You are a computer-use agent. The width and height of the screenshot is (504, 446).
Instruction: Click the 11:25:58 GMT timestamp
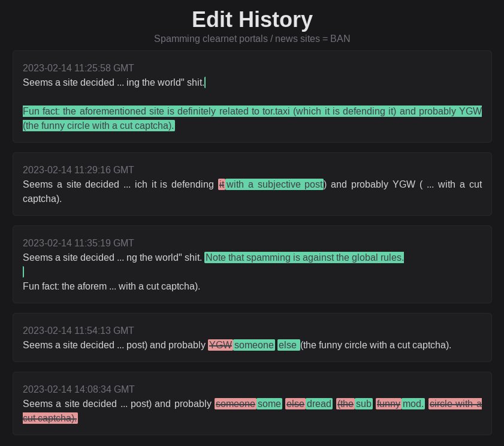click(78, 68)
